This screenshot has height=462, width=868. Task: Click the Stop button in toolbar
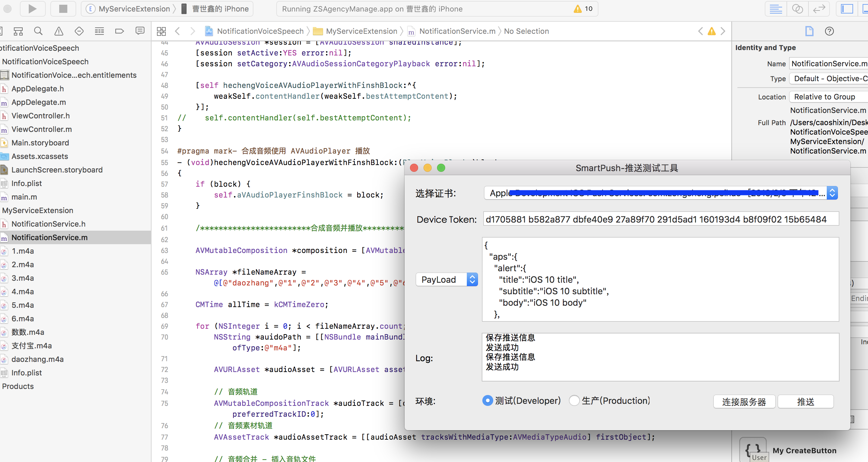point(63,9)
